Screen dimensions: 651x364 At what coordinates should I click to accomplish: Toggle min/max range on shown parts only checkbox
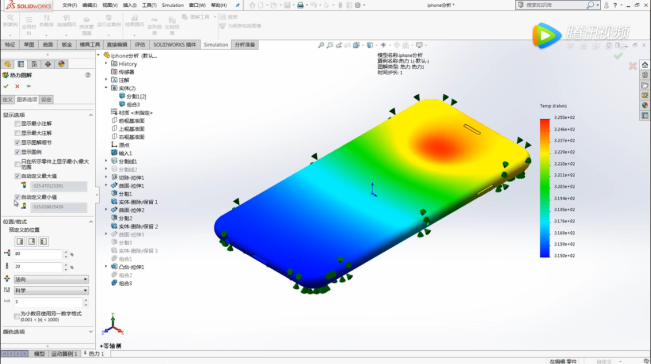17,164
